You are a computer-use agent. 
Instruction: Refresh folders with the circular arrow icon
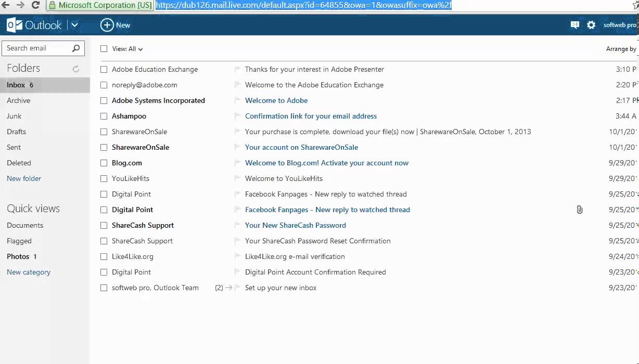coord(76,69)
